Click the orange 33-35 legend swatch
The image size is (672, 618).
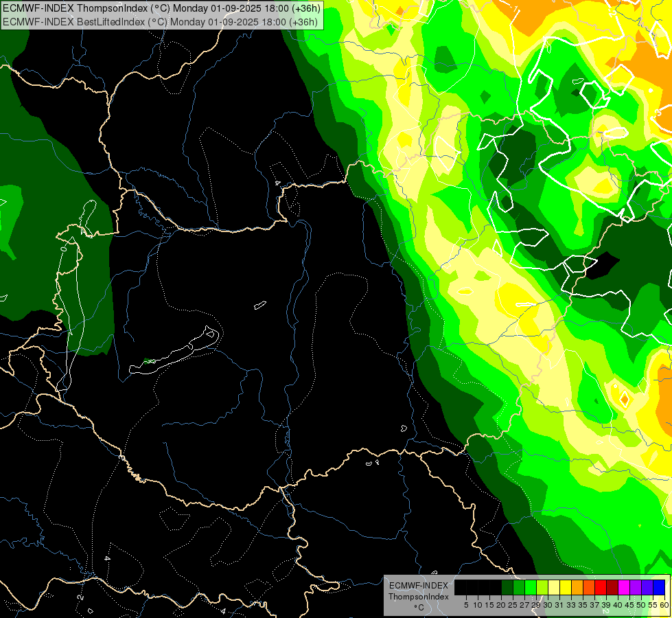[577, 588]
